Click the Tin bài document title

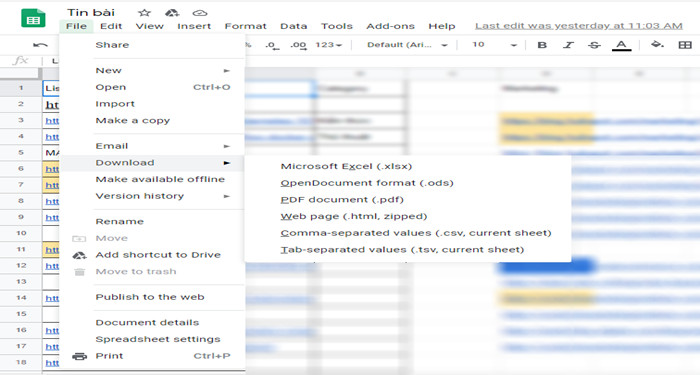(91, 12)
